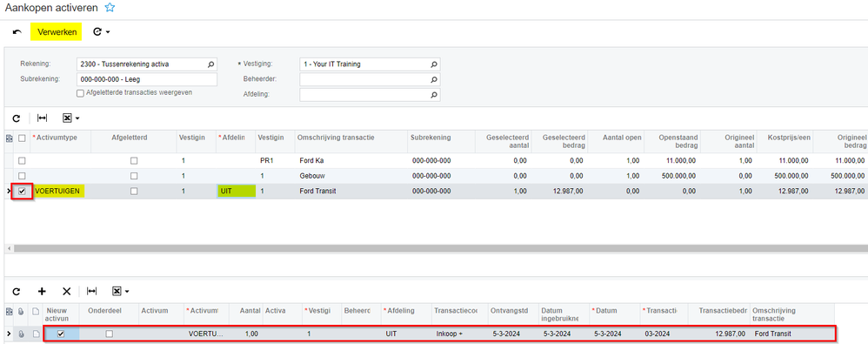Click the undo arrow in top toolbar
Viewport: 868px width, 344px height.
click(x=17, y=32)
